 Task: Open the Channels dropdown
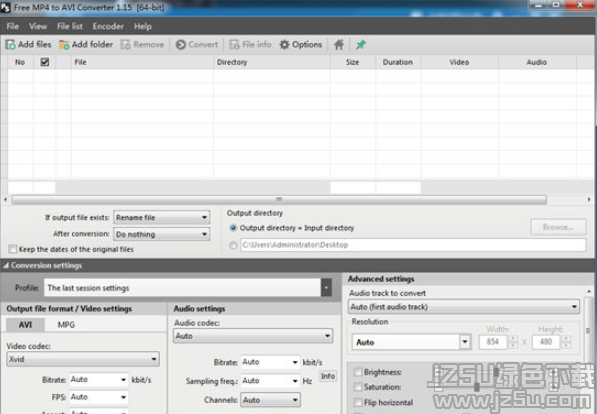coord(270,400)
